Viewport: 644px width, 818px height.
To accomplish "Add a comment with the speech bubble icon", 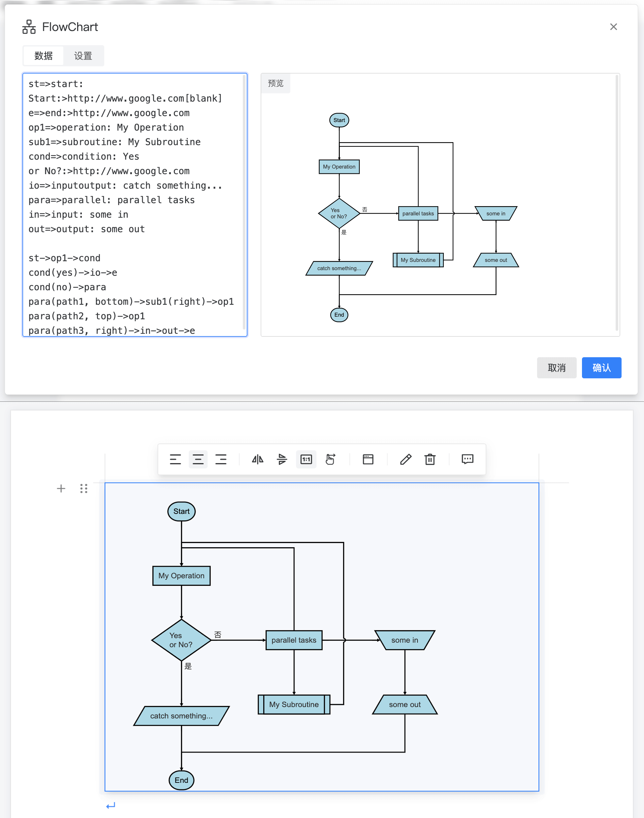I will tap(467, 459).
